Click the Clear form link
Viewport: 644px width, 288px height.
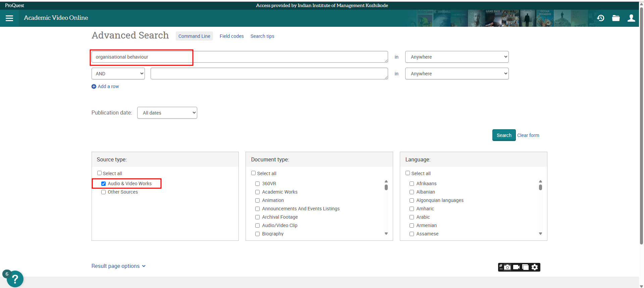(528, 135)
